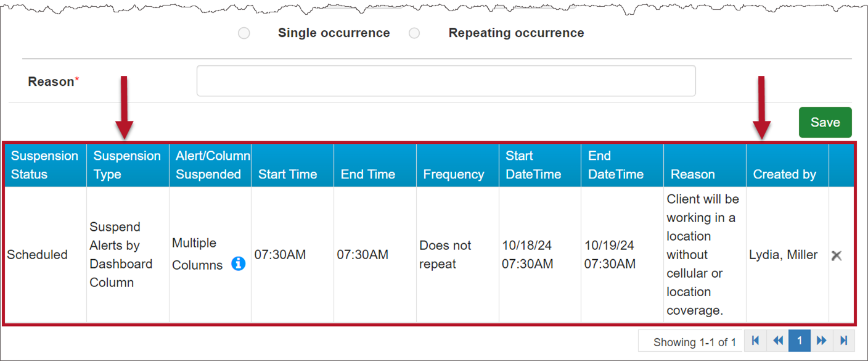Go to the next page of results
The image size is (868, 361).
point(821,341)
